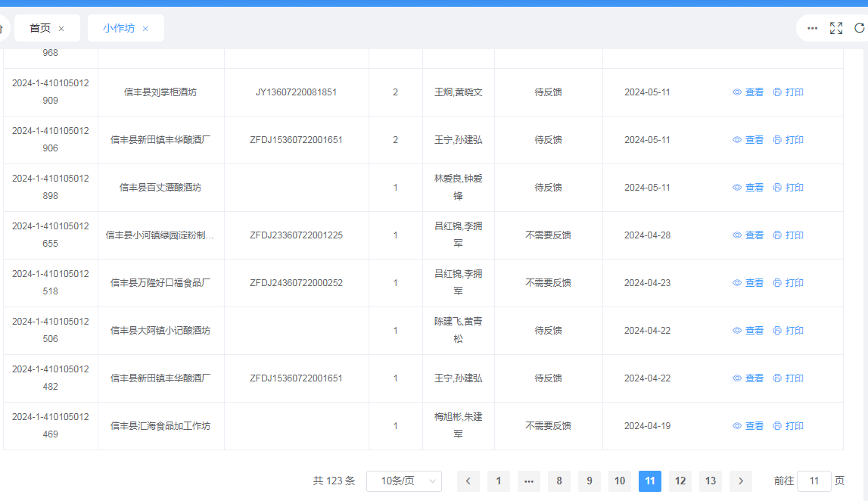Image resolution: width=868 pixels, height=501 pixels.
Task: Switch to the 小作坊 tab
Action: point(119,28)
